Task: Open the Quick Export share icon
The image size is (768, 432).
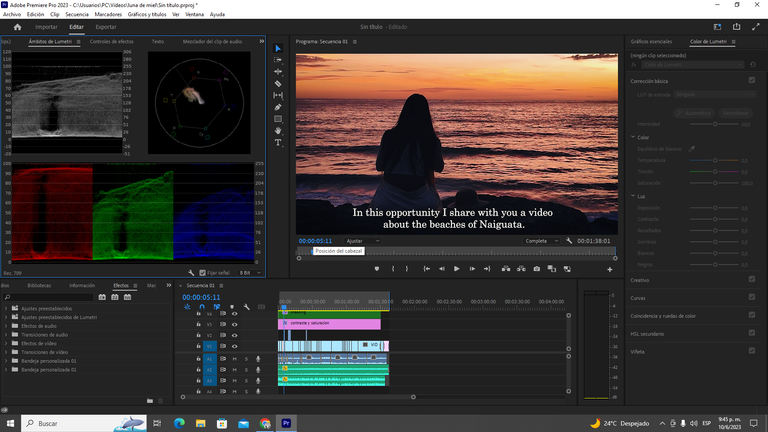Action: 736,27
